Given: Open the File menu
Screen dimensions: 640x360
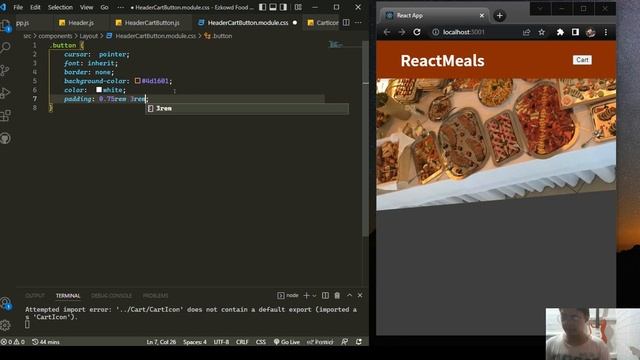Looking at the screenshot, I should [18, 7].
